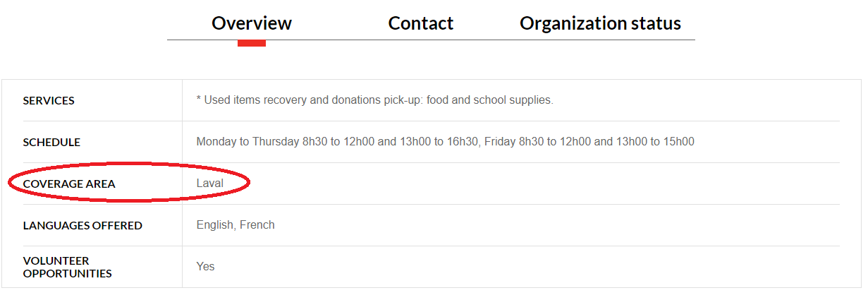Click the red active-tab indicator under Overview
Image resolution: width=868 pixels, height=300 pixels.
(252, 43)
